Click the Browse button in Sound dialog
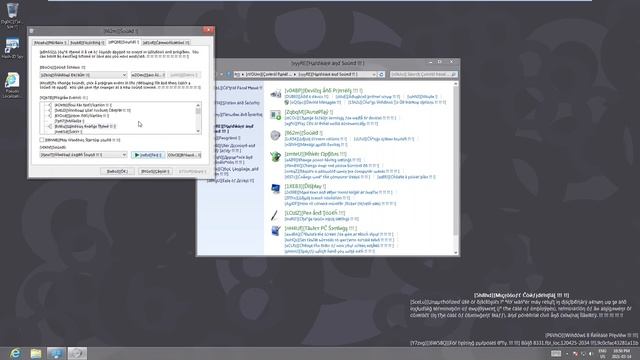The height and width of the screenshot is (360, 640). [x=184, y=155]
